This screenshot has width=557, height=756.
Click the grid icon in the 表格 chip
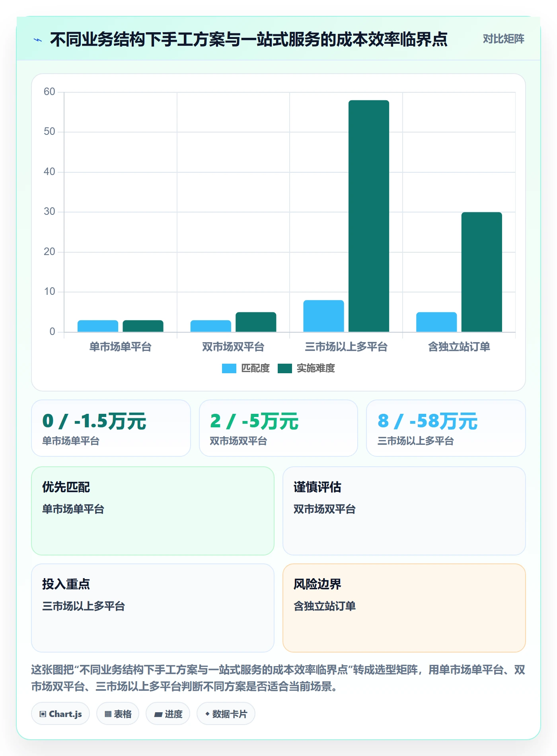tap(108, 714)
